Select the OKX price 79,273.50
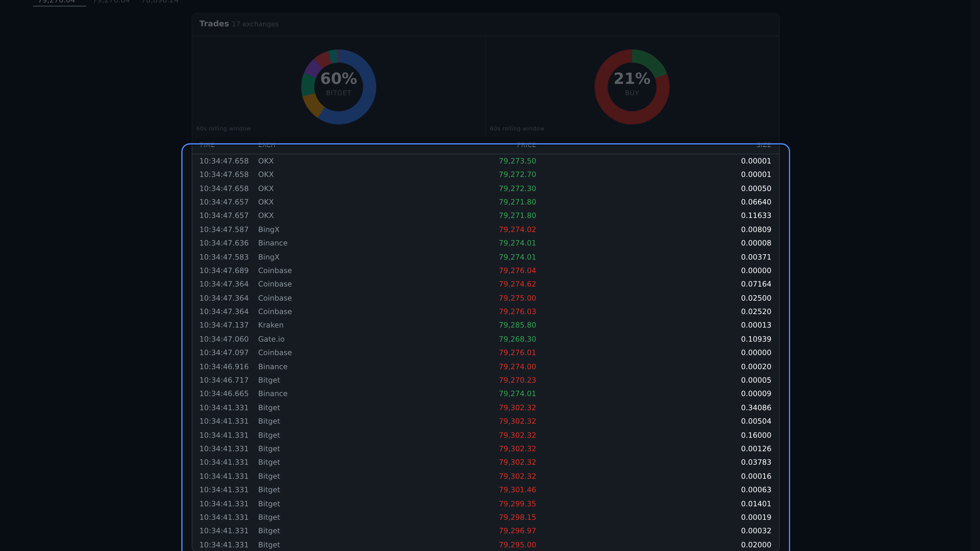This screenshot has height=551, width=980. point(517,161)
